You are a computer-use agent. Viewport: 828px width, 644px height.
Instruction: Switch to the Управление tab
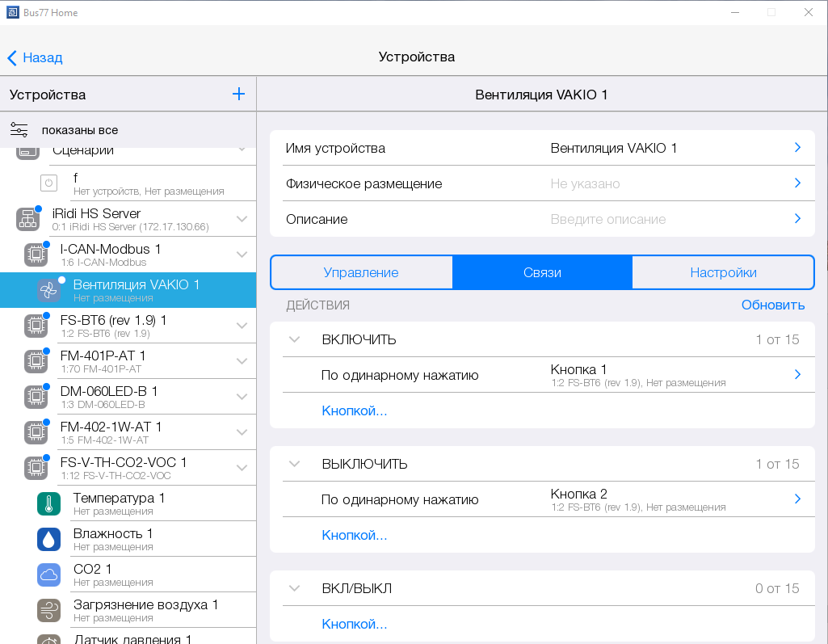(361, 272)
